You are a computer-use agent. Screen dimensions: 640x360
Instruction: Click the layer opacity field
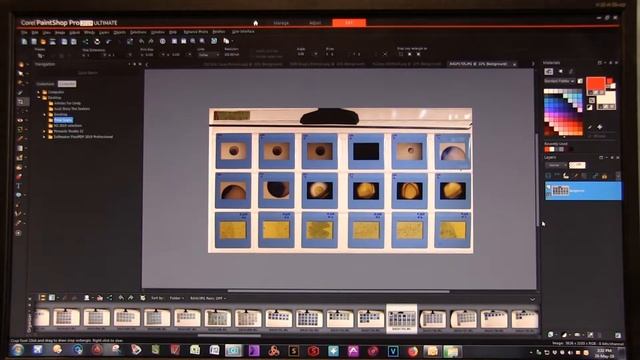tap(577, 165)
